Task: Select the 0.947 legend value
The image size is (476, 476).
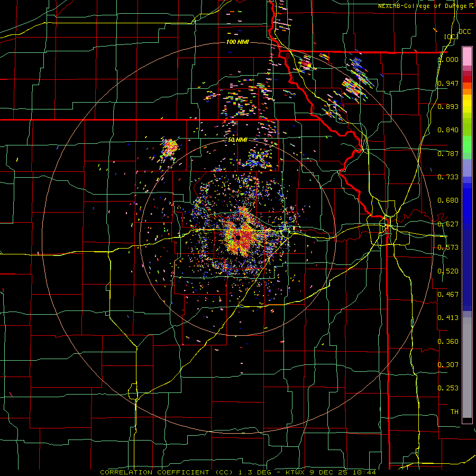Action: pos(448,83)
